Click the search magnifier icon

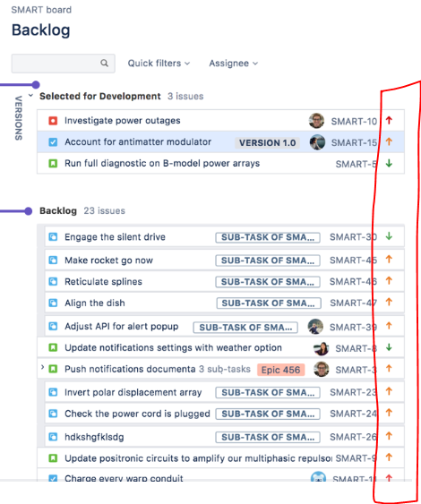(x=104, y=63)
